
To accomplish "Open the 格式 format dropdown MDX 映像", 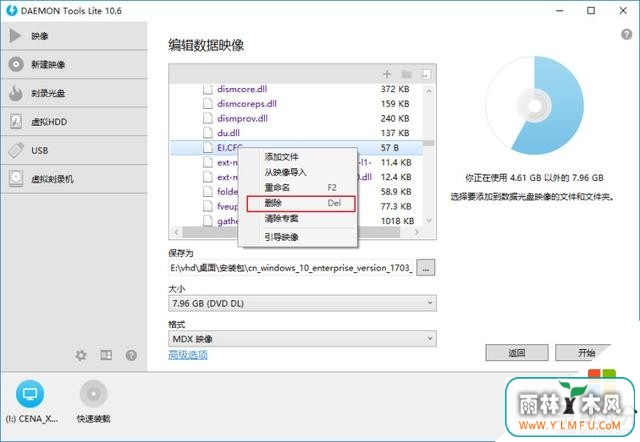I will tap(302, 339).
